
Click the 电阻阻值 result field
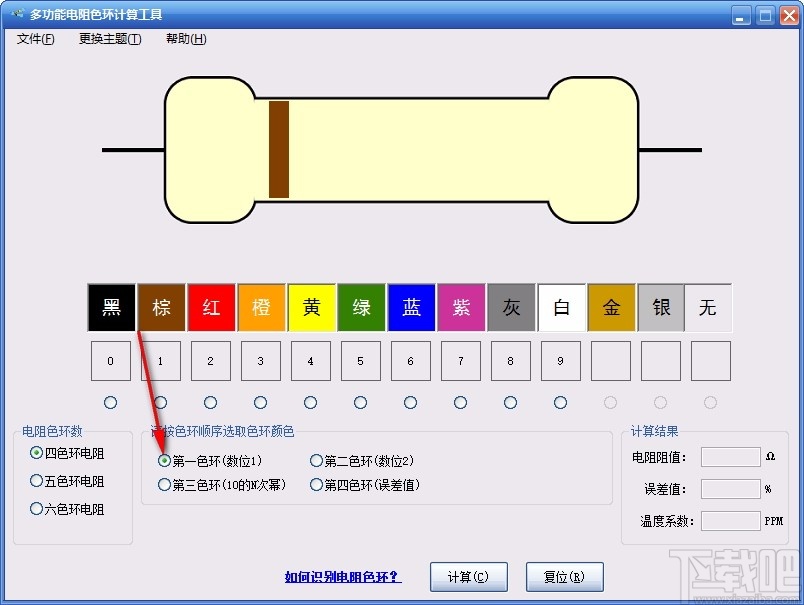[729, 457]
